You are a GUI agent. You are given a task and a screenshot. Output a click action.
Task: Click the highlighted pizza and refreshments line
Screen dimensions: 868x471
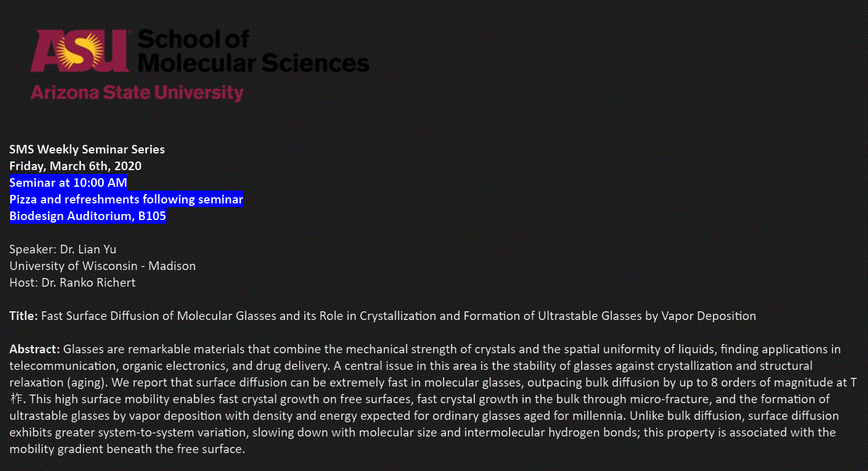click(126, 199)
